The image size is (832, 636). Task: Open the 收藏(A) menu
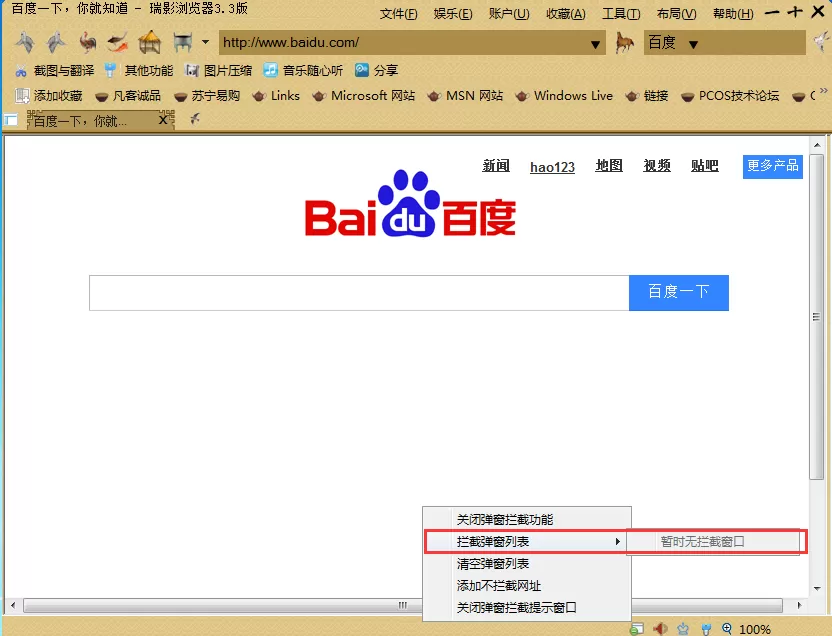(566, 14)
